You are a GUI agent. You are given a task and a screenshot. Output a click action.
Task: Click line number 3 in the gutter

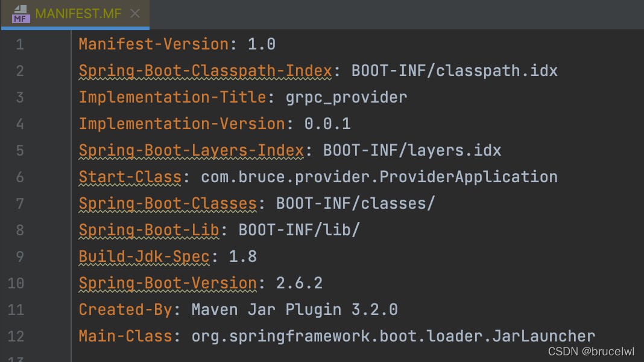[x=20, y=97]
